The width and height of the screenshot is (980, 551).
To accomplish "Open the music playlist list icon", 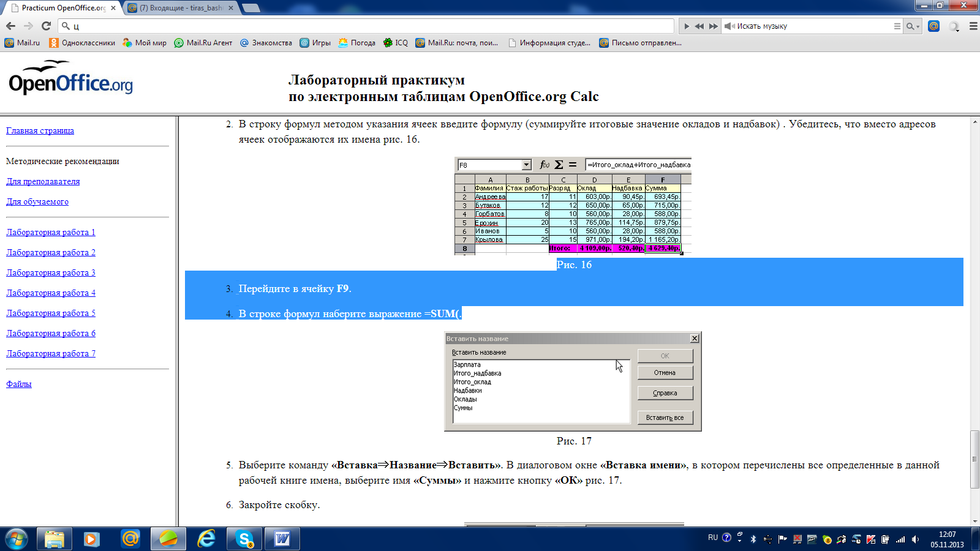I will tap(897, 26).
